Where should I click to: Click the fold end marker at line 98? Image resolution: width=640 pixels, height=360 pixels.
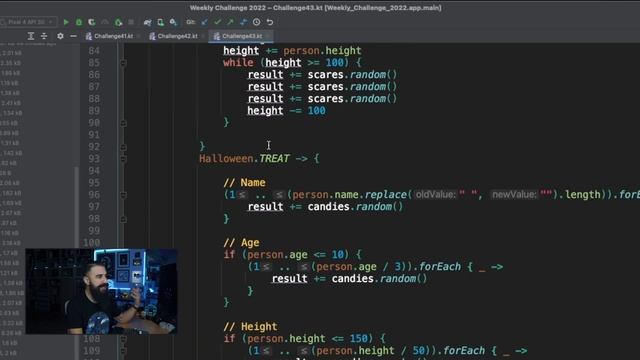click(123, 219)
